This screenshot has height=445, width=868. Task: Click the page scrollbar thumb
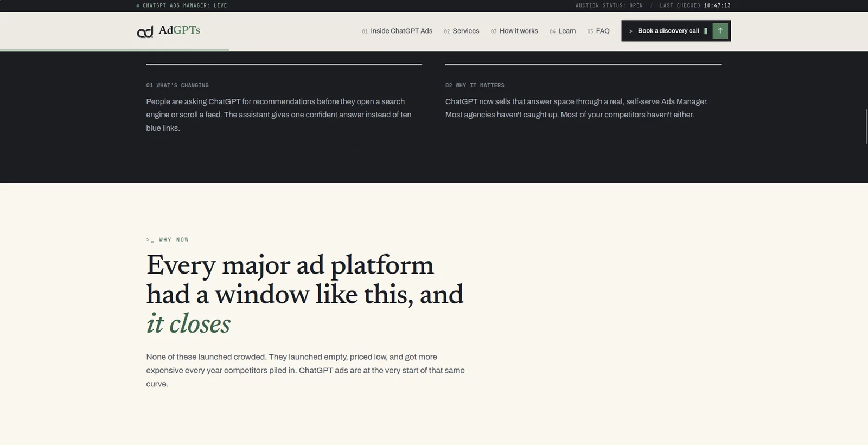(x=866, y=126)
